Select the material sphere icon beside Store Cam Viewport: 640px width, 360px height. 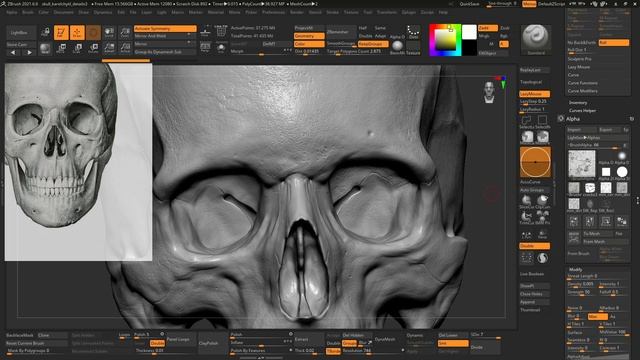click(45, 49)
